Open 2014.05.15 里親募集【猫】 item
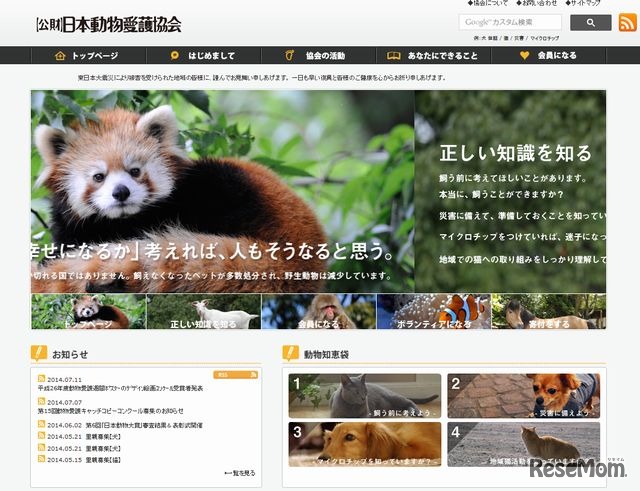Viewport: 640px width, 491px height. (x=103, y=460)
